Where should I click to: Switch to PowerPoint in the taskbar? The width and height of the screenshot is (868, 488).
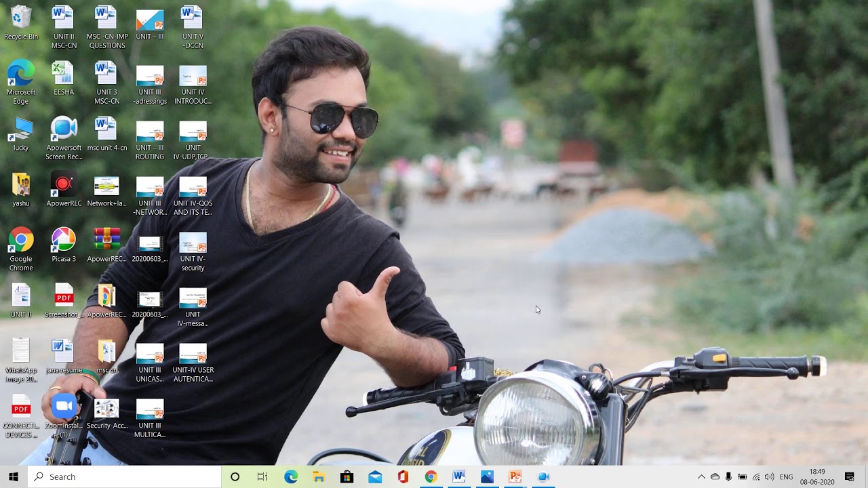(x=515, y=477)
